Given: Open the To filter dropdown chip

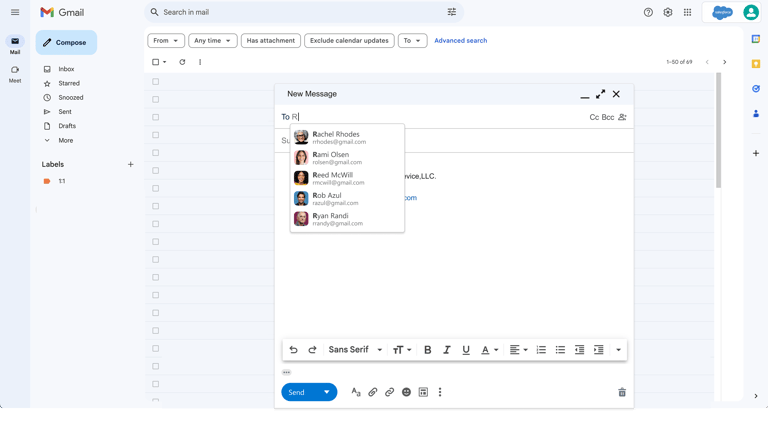Looking at the screenshot, I should [x=412, y=41].
